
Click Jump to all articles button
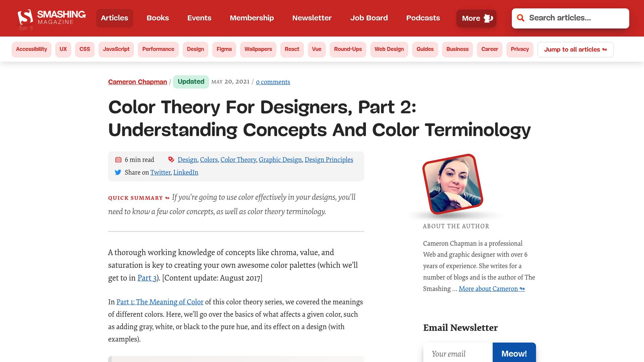(575, 50)
